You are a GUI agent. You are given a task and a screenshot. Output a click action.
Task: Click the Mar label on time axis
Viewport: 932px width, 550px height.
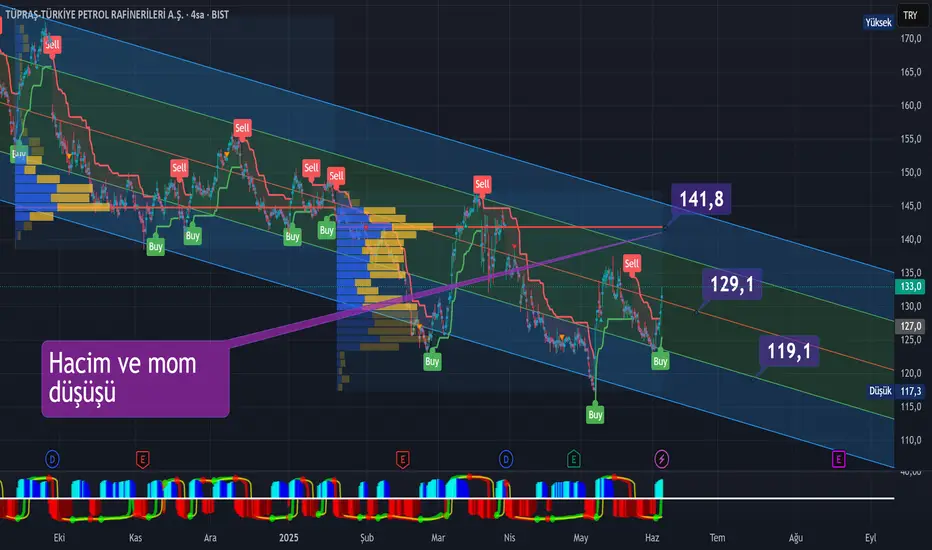[438, 538]
